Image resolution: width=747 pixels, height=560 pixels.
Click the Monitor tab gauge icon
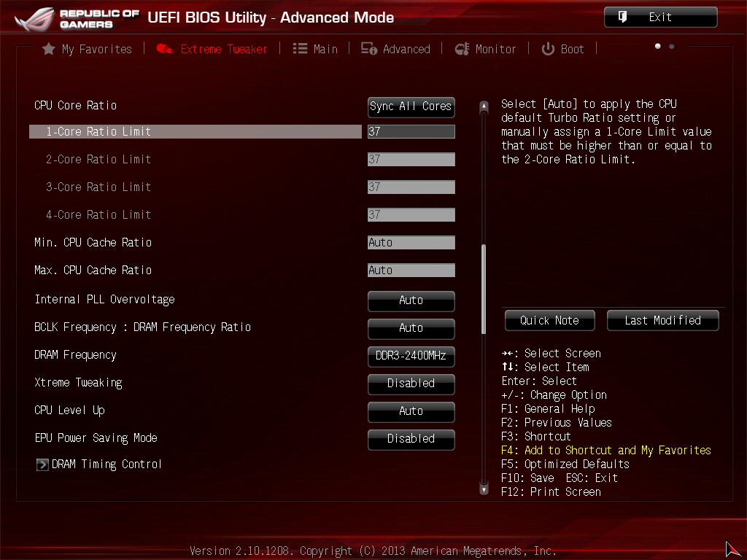(x=462, y=49)
